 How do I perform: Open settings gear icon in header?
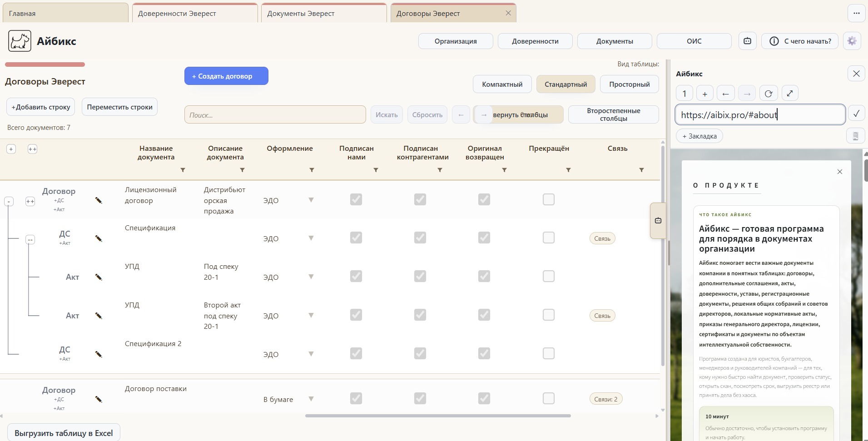click(852, 41)
